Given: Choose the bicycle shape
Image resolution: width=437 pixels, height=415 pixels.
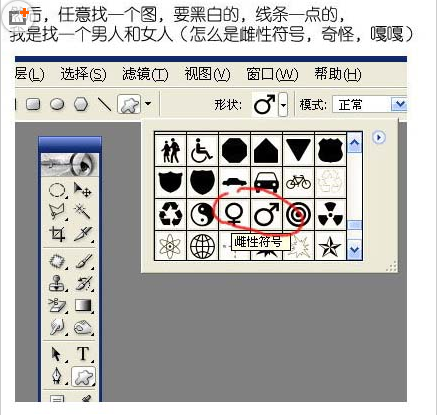Looking at the screenshot, I should [x=298, y=182].
